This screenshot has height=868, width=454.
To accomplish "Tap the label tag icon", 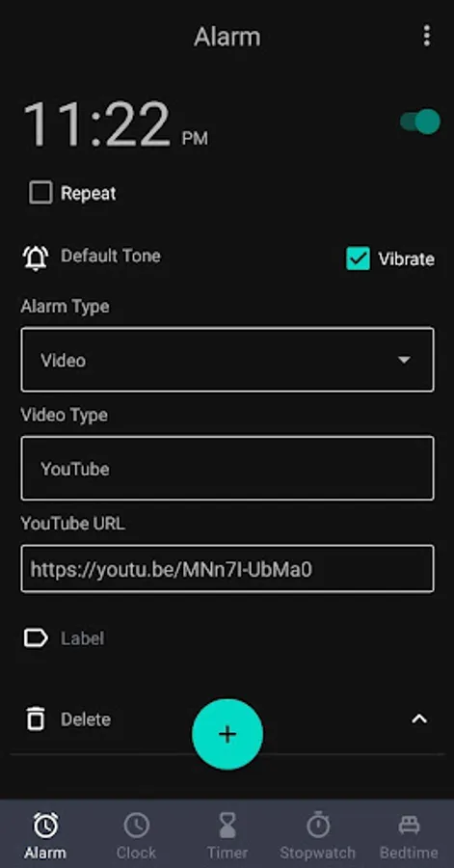I will [36, 638].
